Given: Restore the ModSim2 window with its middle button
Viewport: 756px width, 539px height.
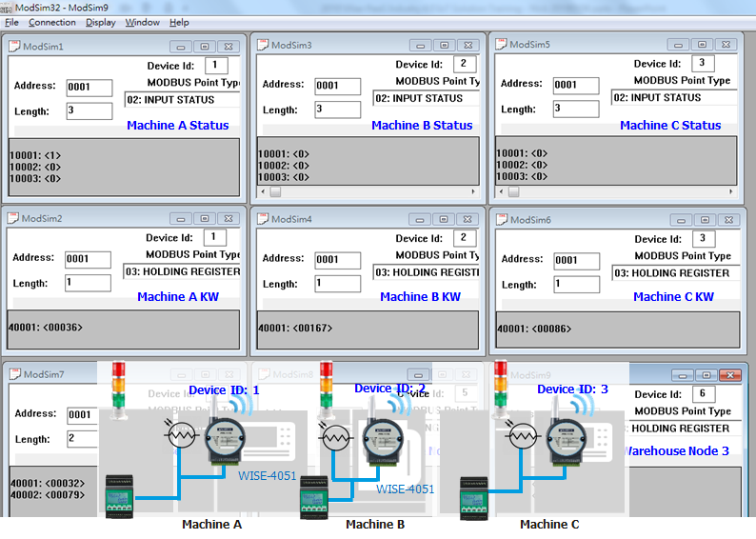Looking at the screenshot, I should [205, 219].
